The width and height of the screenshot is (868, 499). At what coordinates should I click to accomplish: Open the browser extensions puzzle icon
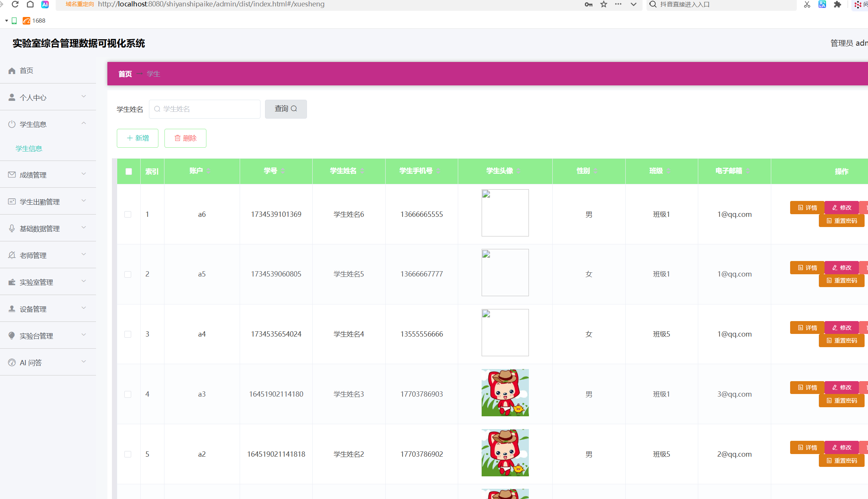[837, 4]
